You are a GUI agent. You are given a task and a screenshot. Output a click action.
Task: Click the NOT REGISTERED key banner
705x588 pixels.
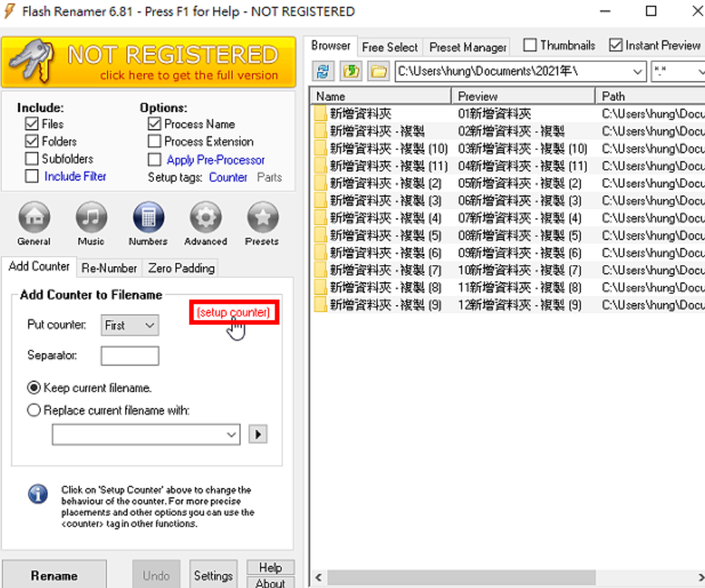148,62
